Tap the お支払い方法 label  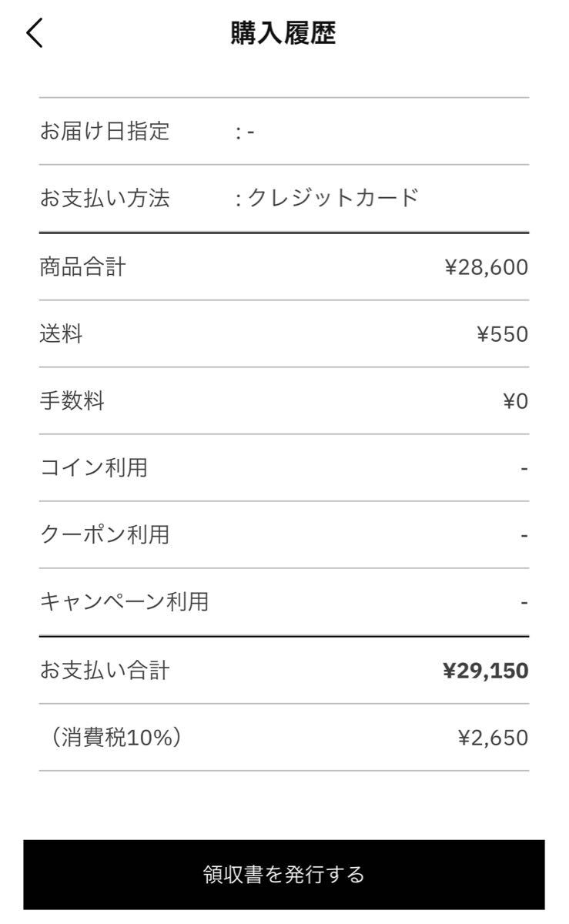pos(104,199)
